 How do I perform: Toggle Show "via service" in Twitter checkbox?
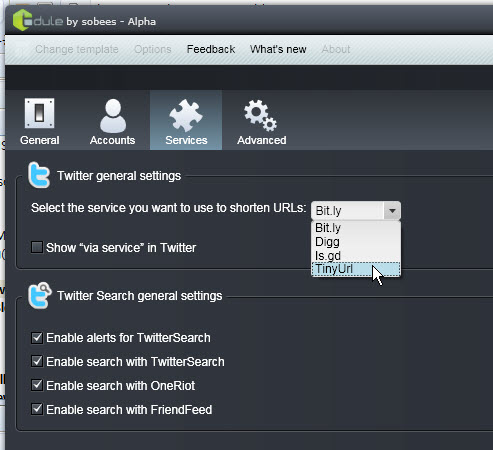pos(37,247)
